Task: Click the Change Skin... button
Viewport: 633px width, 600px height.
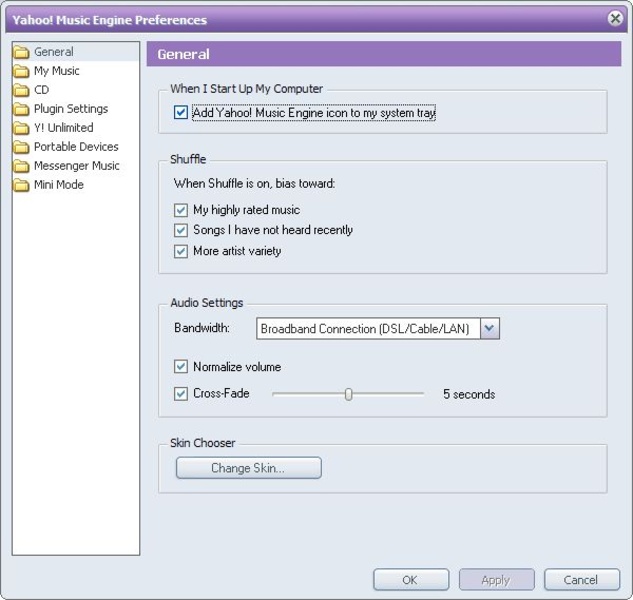Action: coord(249,468)
